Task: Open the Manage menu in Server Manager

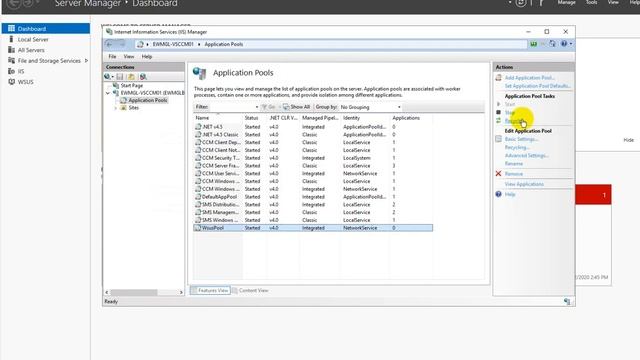Action: (x=567, y=2)
